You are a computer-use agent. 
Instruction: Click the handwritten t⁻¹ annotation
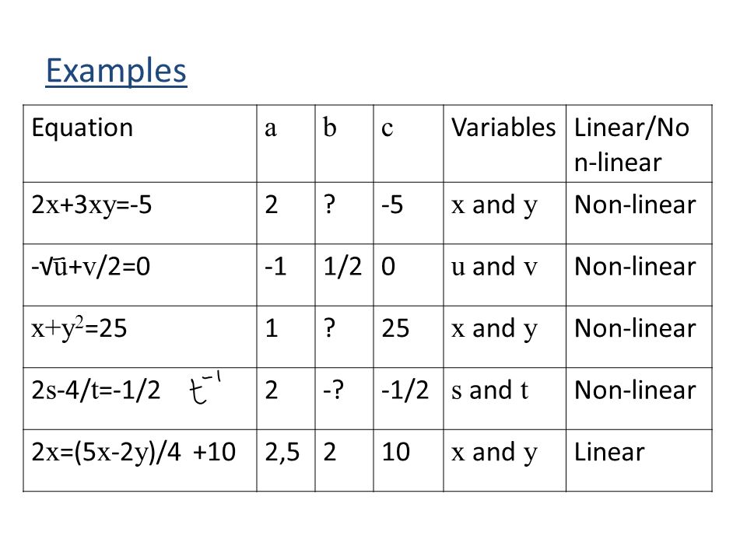click(205, 388)
